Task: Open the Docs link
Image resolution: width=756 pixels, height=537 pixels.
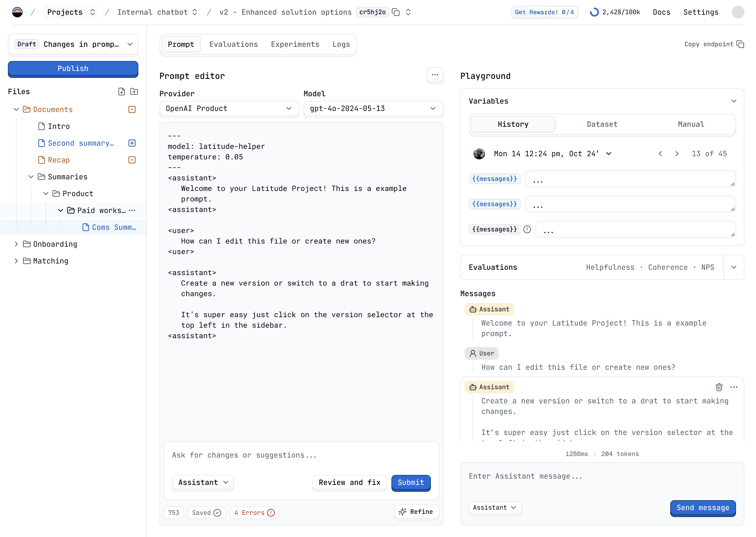Action: 661,12
